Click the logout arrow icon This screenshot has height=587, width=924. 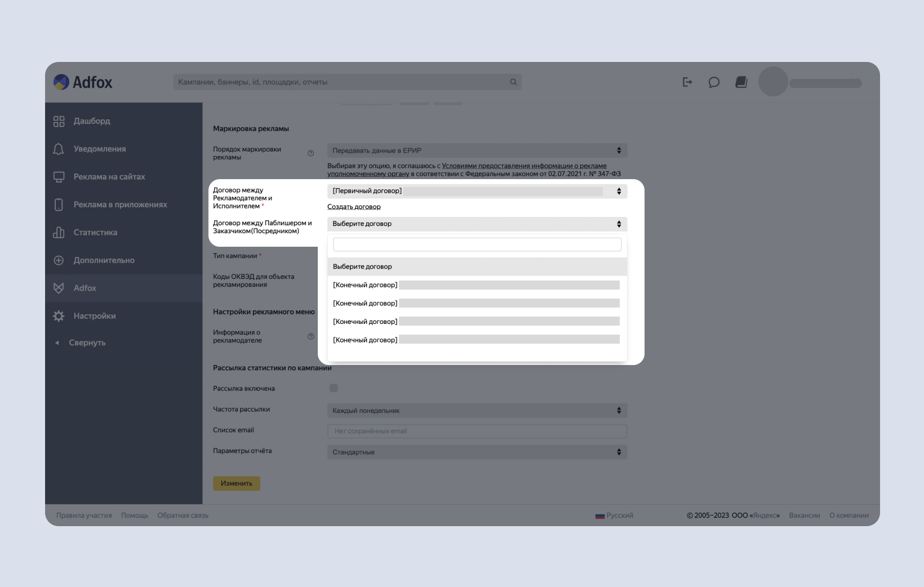(687, 82)
